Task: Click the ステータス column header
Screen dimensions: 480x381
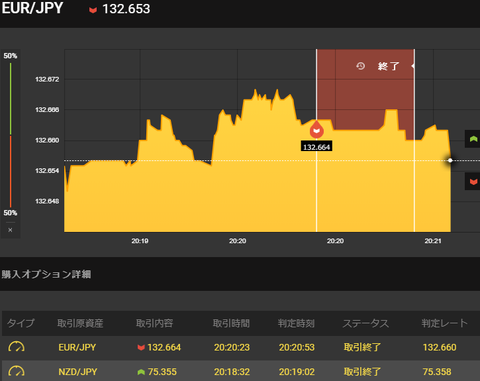Action: click(366, 323)
